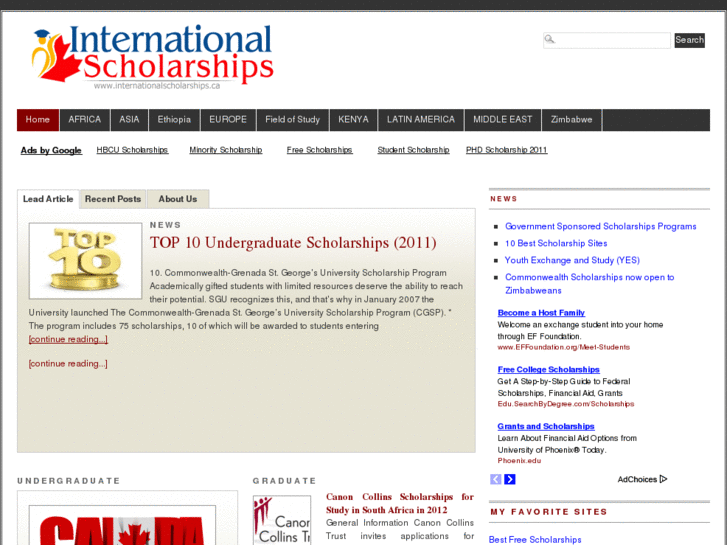
Task: Click the previous ad arrow
Action: coord(496,479)
